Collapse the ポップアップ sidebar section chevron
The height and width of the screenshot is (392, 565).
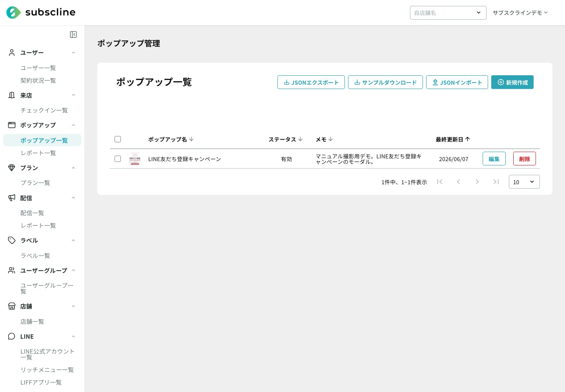(x=73, y=125)
